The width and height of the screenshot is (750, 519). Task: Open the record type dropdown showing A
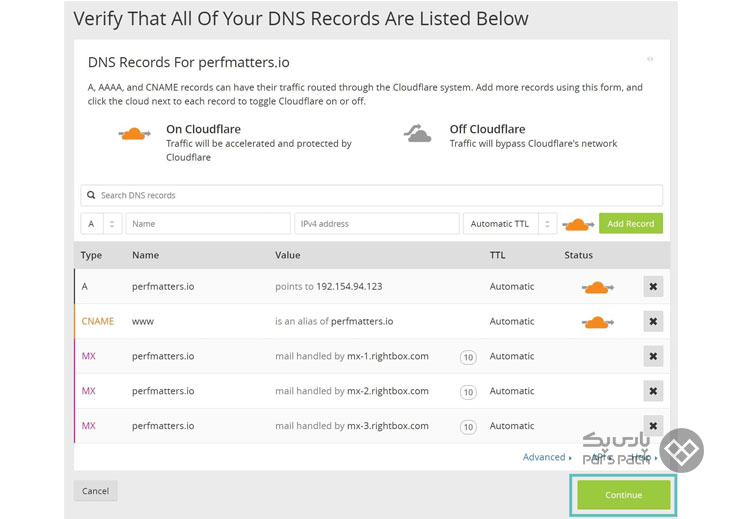101,223
